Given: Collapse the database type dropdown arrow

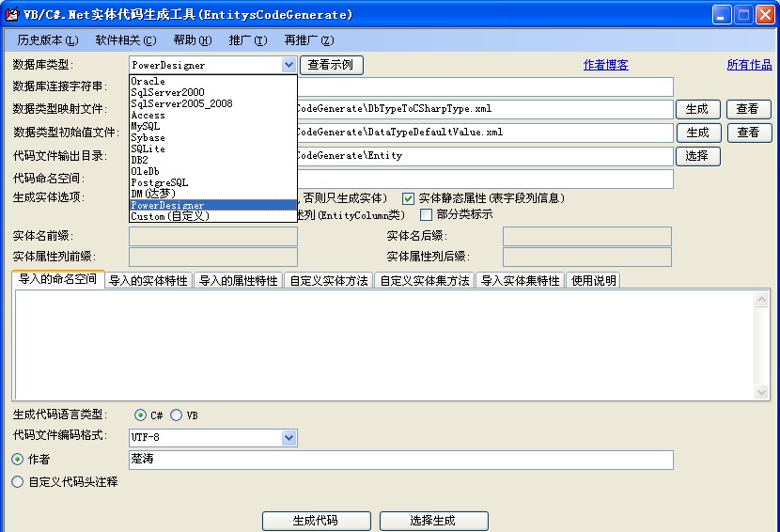Looking at the screenshot, I should [289, 65].
